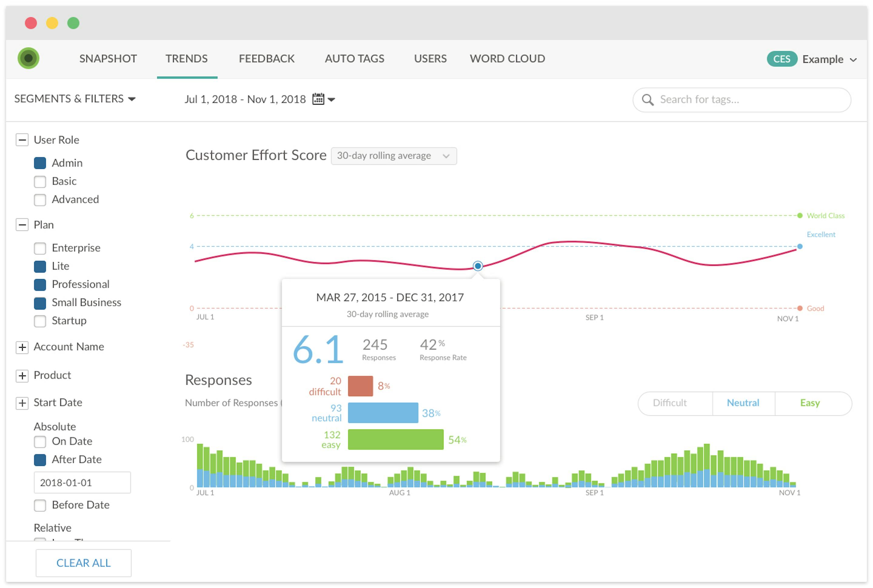873x588 pixels.
Task: Expand the Start Date filter
Action: 22,403
